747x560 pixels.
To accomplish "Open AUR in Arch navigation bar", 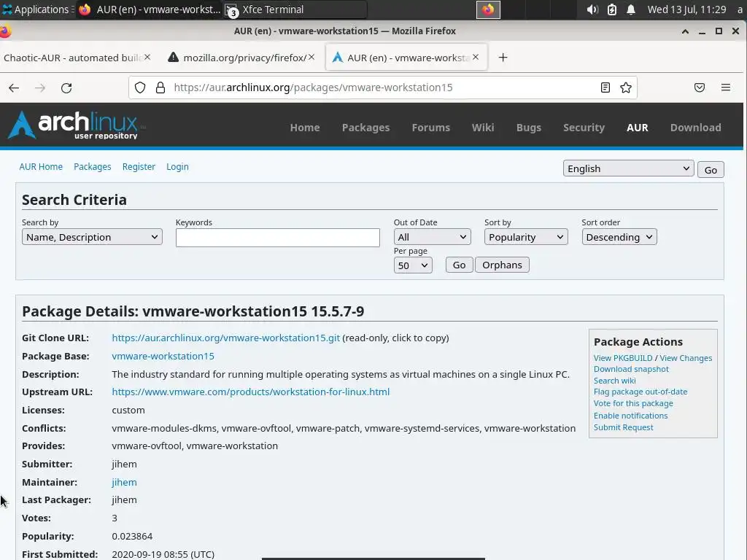I will click(637, 128).
